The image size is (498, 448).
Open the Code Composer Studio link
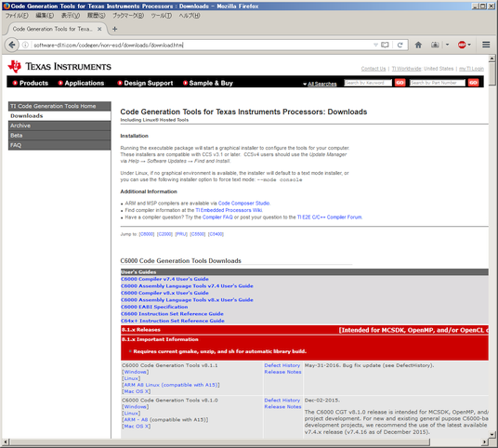coord(244,204)
